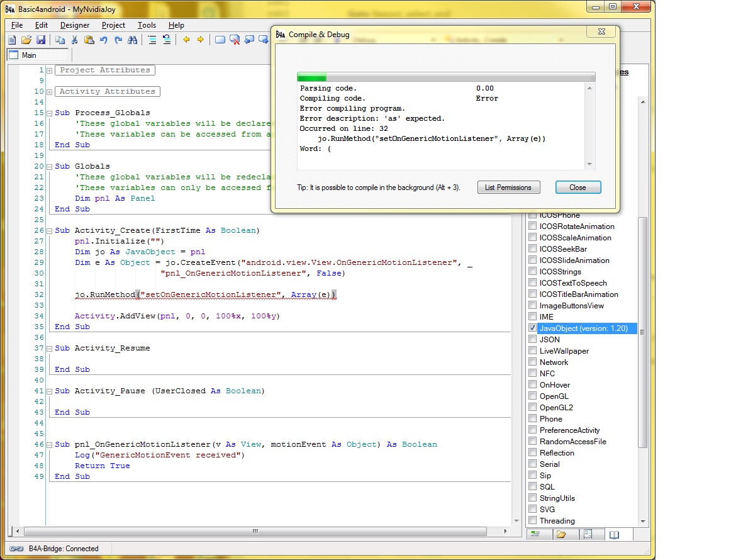Click the yellow navigate-back arrow
The image size is (731, 560).
click(186, 40)
